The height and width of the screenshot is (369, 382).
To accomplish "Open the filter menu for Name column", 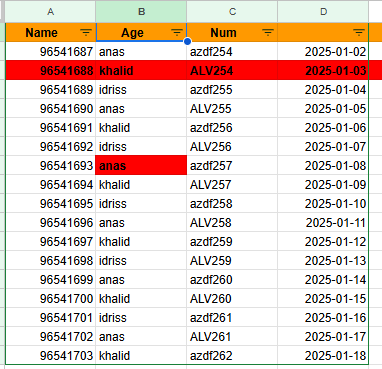I will pyautogui.click(x=86, y=32).
